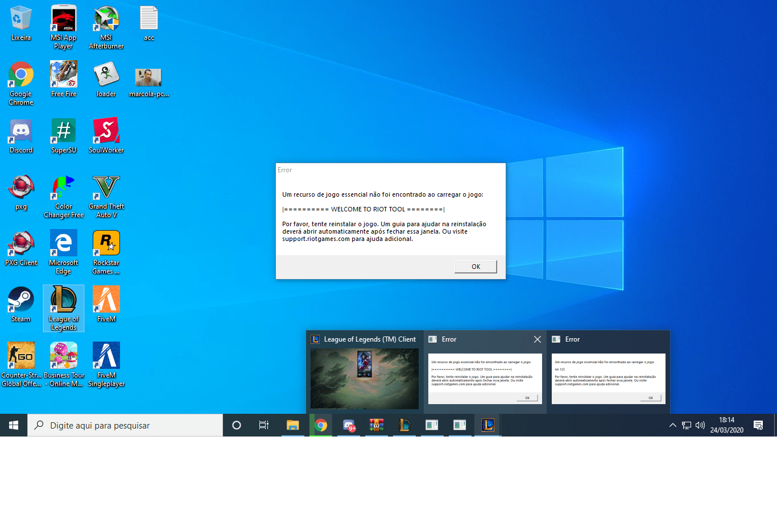Viewport: 777px width, 532px height.
Task: Open the clock showing 18:14
Action: click(727, 425)
